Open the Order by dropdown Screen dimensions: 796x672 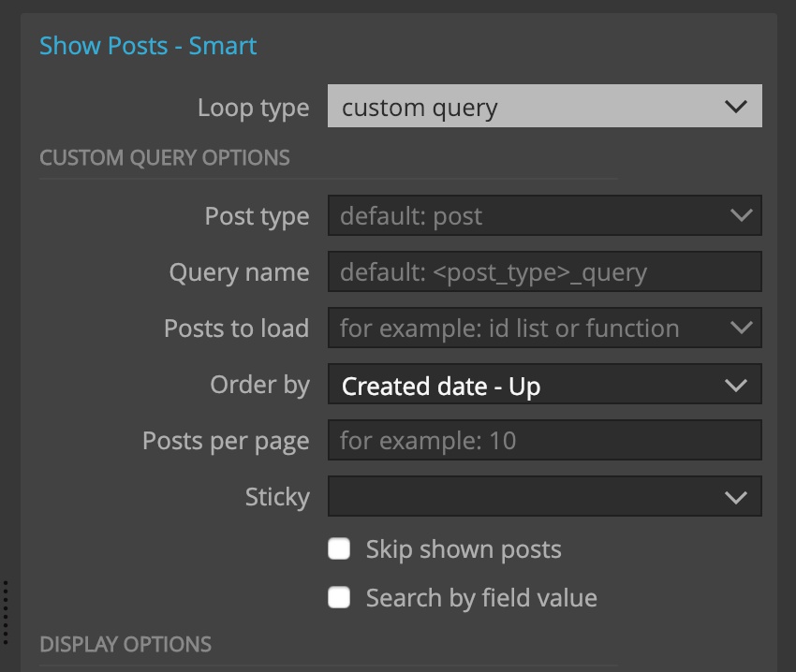click(544, 384)
